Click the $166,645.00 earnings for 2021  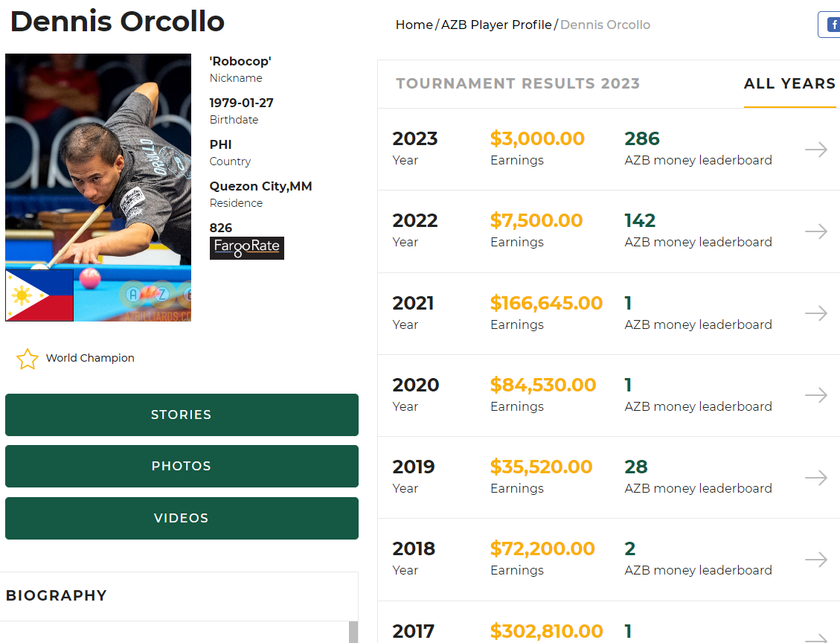[546, 303]
